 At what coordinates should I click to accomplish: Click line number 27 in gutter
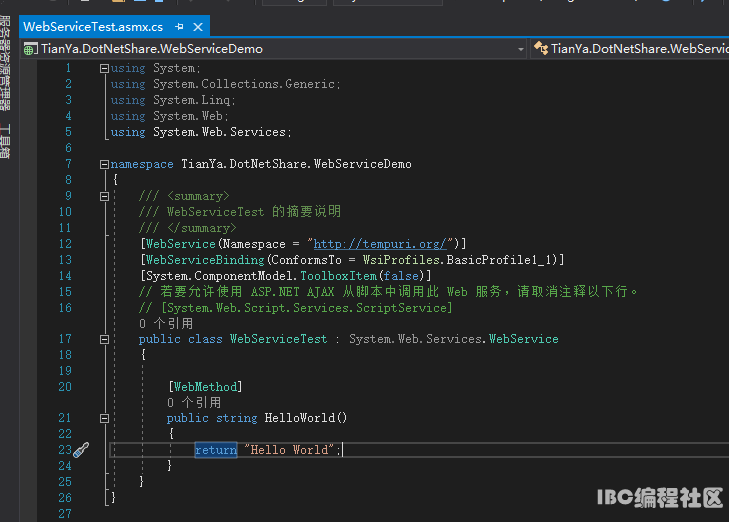tap(65, 514)
